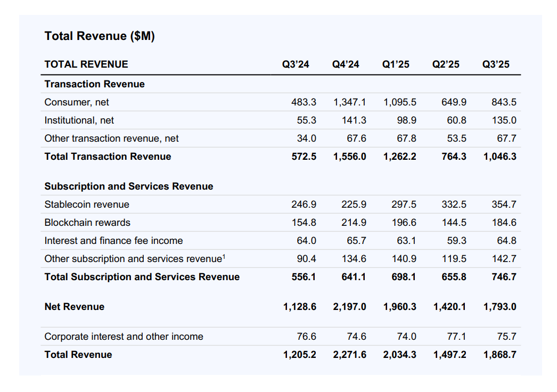Click the footnote 1 superscript marker
Screen dimensions: 557x392
pyautogui.click(x=224, y=257)
